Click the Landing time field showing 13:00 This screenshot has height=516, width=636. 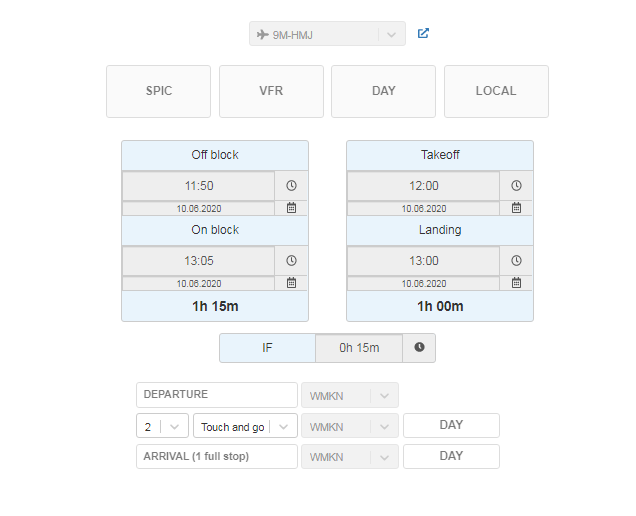[x=423, y=260]
